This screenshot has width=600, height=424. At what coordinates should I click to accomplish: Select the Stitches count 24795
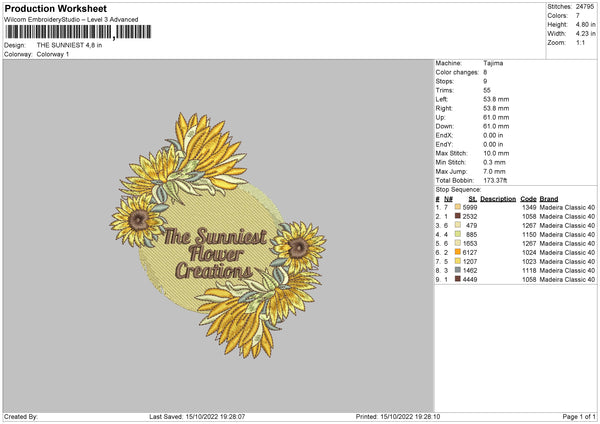(585, 7)
